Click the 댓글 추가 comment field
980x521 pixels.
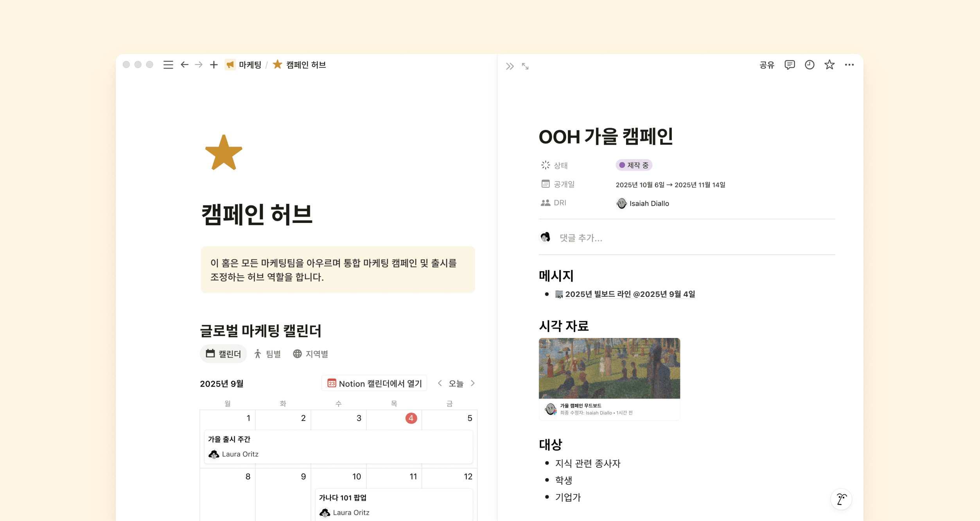coord(581,238)
